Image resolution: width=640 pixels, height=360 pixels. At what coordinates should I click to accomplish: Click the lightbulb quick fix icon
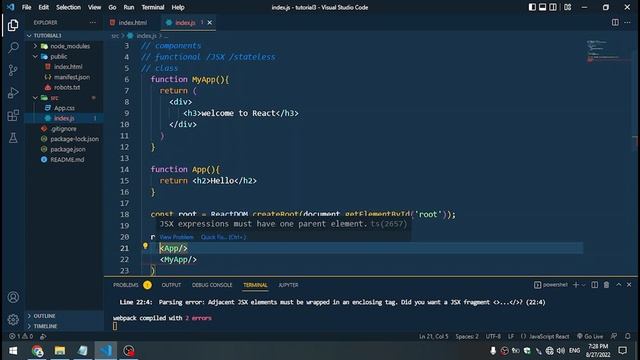pos(145,246)
